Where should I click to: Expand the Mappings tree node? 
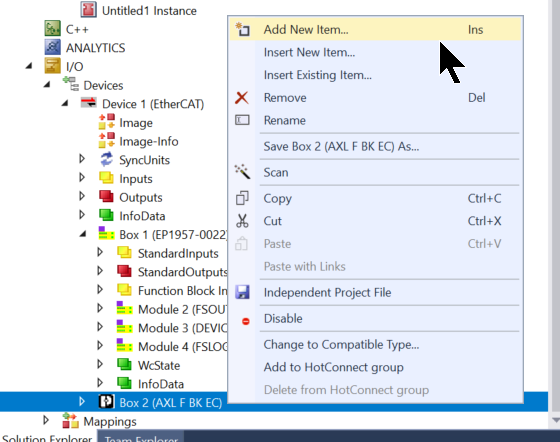46,420
